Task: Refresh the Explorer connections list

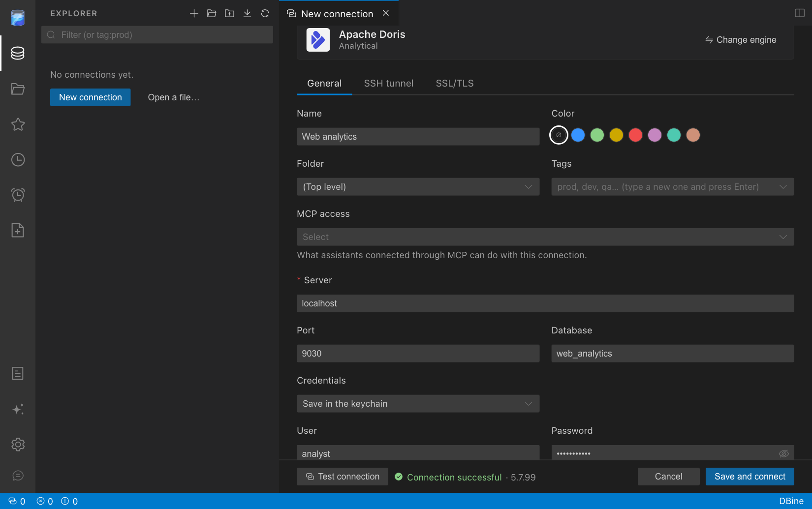Action: click(x=265, y=13)
